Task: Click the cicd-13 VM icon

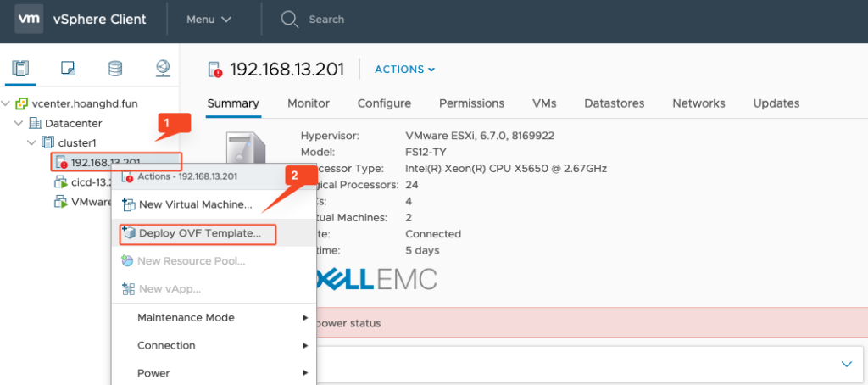Action: [x=61, y=182]
